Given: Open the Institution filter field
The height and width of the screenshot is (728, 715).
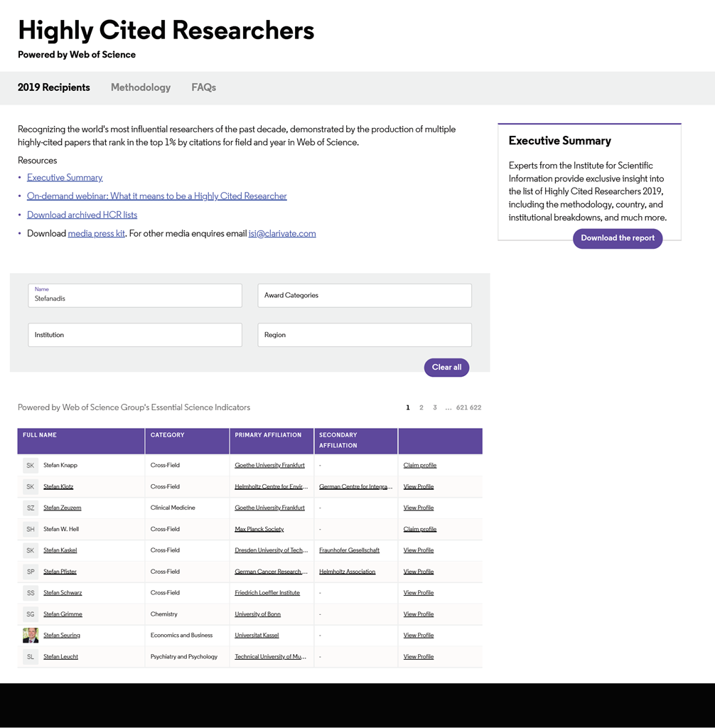Looking at the screenshot, I should coord(135,335).
